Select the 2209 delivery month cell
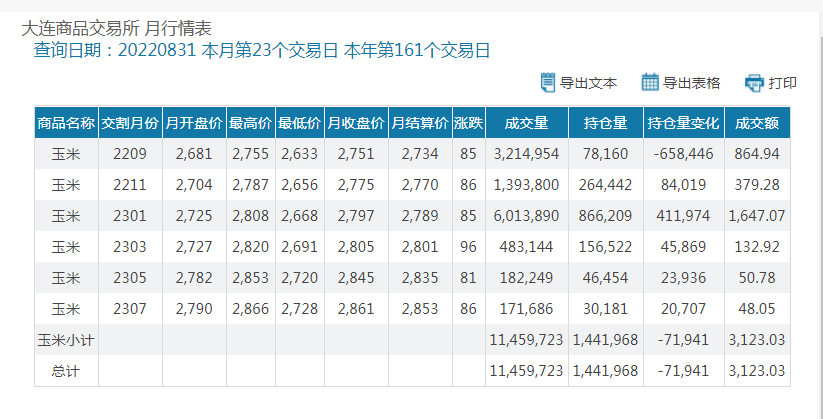 click(130, 154)
